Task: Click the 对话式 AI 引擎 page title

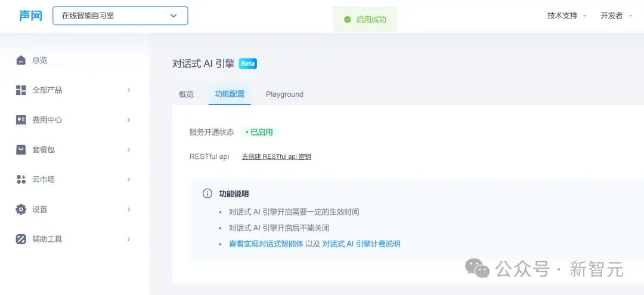Action: click(203, 64)
